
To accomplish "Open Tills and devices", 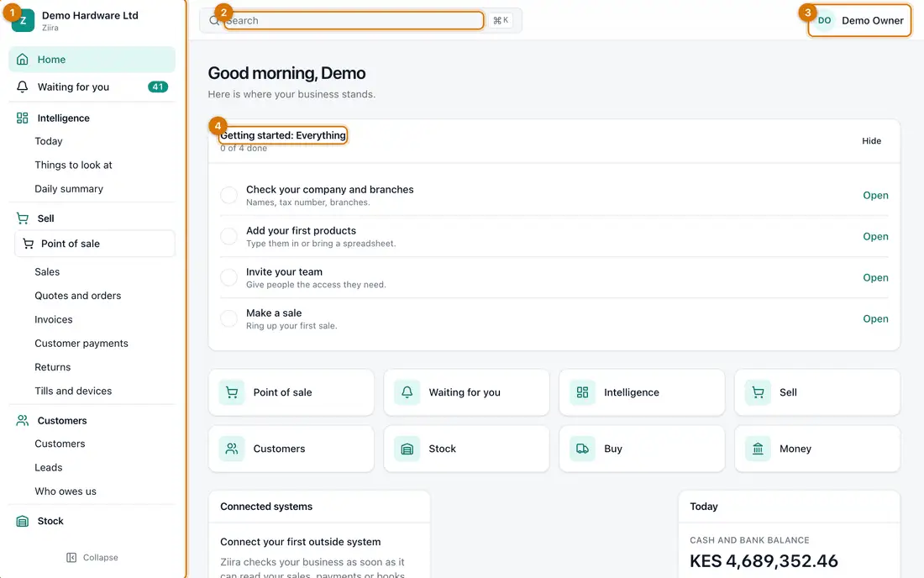I will point(73,391).
